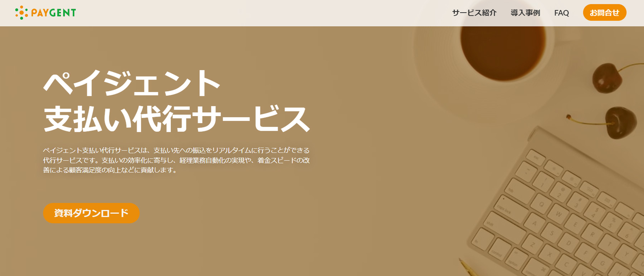Click the お問合せ button

click(x=605, y=13)
